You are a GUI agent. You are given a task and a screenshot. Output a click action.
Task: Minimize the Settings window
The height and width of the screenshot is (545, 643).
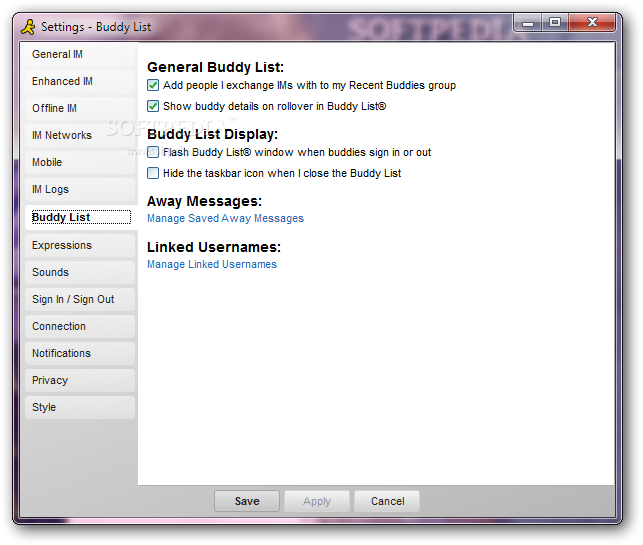[x=528, y=23]
